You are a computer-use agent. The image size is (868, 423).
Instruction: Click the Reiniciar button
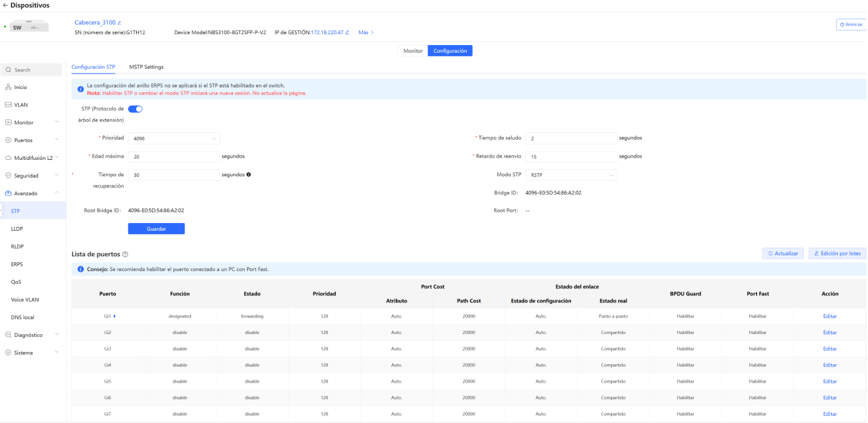tap(852, 25)
